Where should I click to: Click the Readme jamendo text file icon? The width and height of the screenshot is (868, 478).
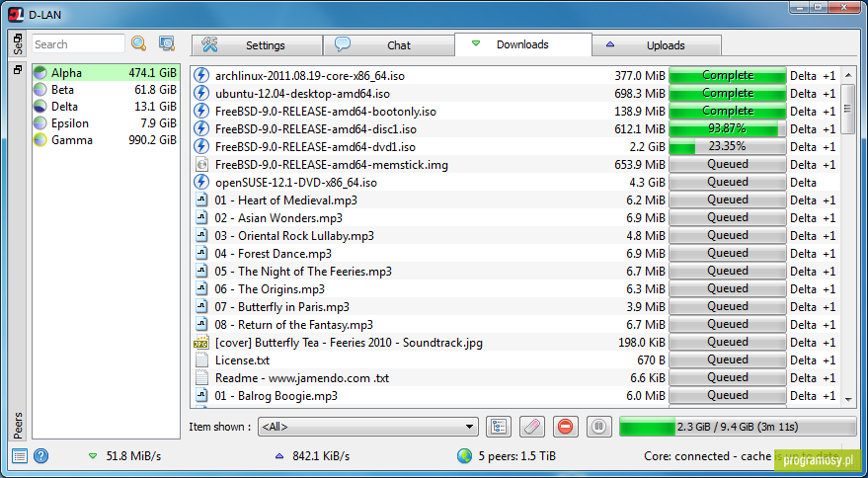tap(201, 377)
